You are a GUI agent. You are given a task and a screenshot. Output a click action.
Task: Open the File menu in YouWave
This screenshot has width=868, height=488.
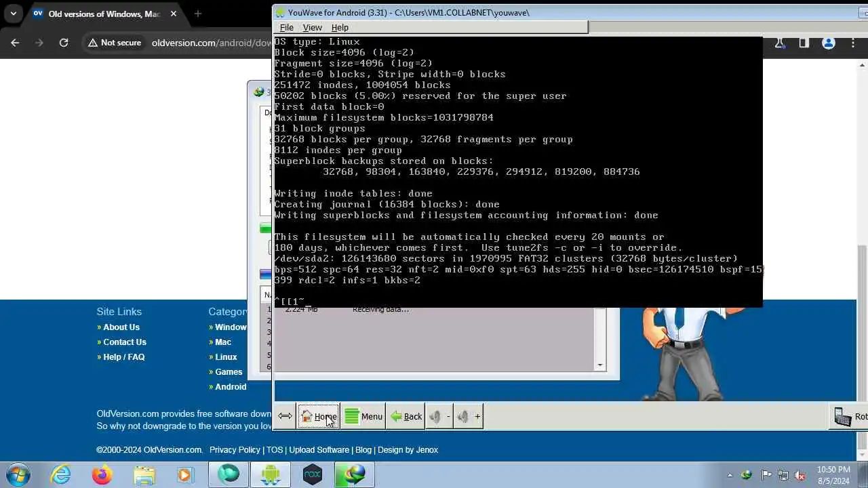click(286, 27)
